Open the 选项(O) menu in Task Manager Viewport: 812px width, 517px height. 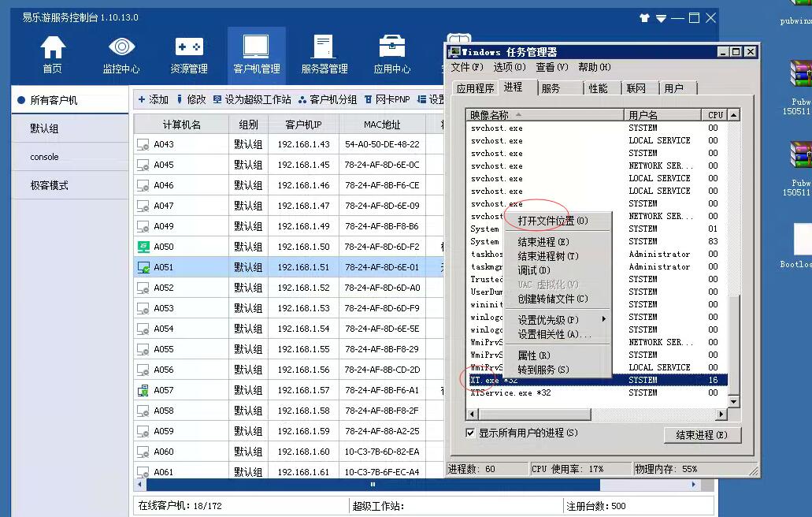pos(510,67)
